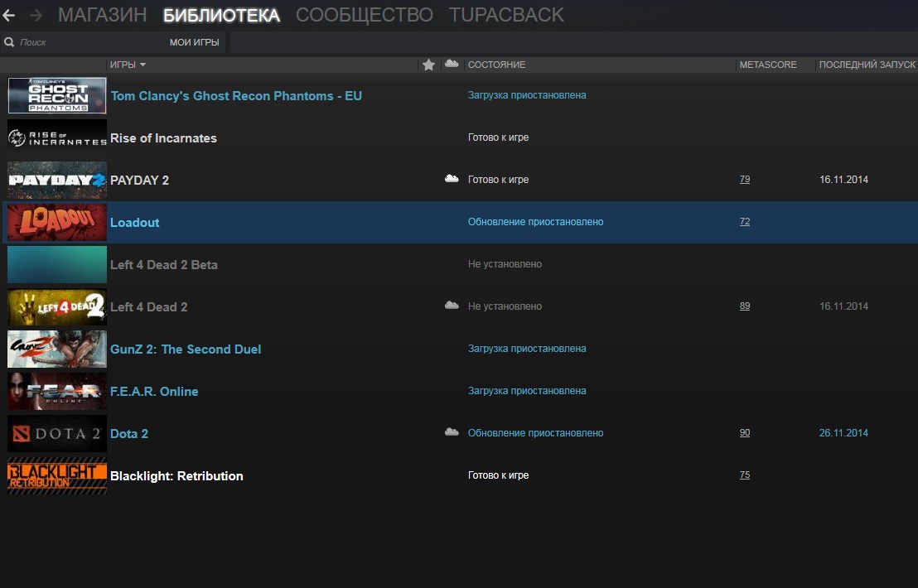Select the GunZ 2 thumbnail
Viewport: 918px width, 588px height.
click(x=57, y=349)
